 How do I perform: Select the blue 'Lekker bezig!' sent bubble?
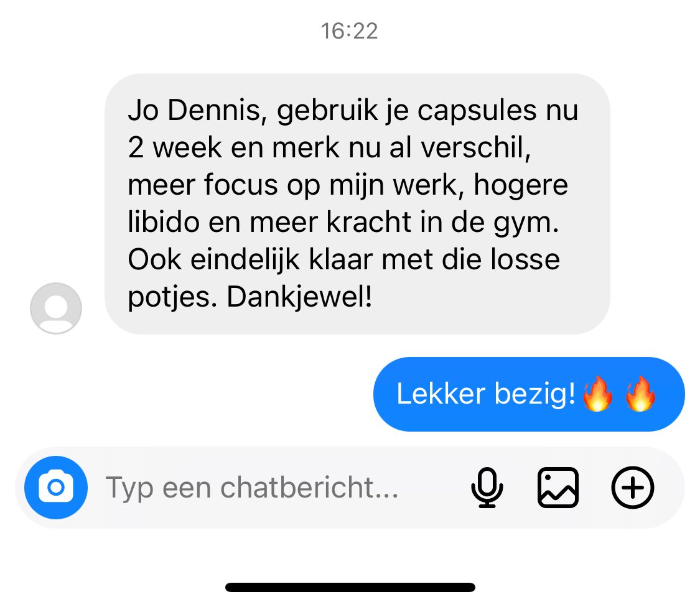coord(529,394)
